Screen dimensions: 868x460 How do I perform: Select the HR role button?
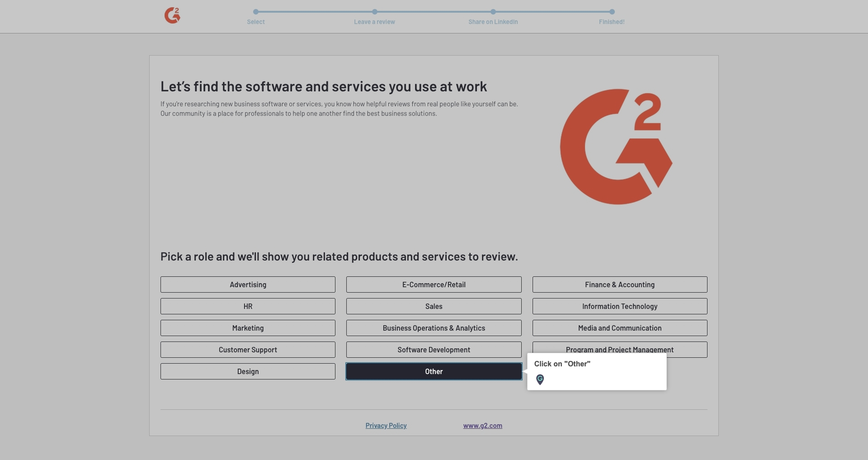point(248,306)
